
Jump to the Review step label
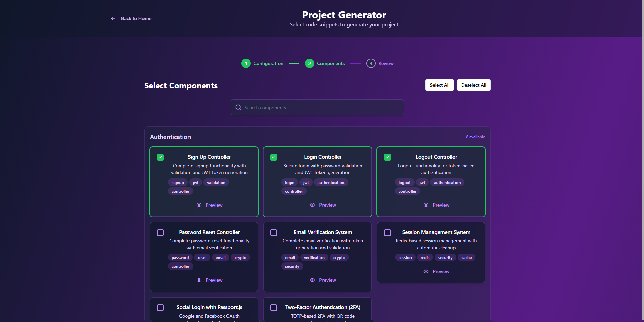pos(386,63)
